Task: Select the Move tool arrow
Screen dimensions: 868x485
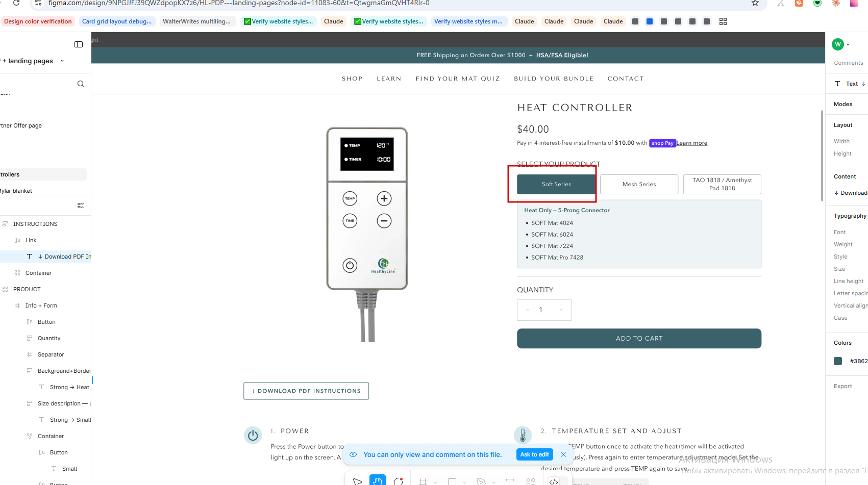Action: (x=357, y=481)
